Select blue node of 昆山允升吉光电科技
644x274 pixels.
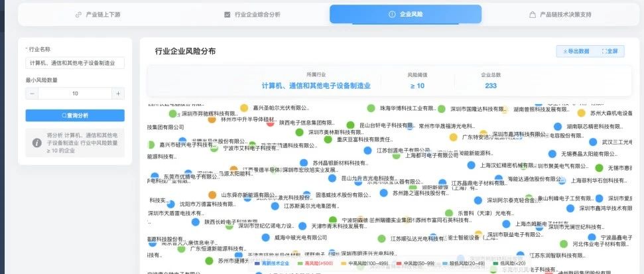[x=332, y=178]
